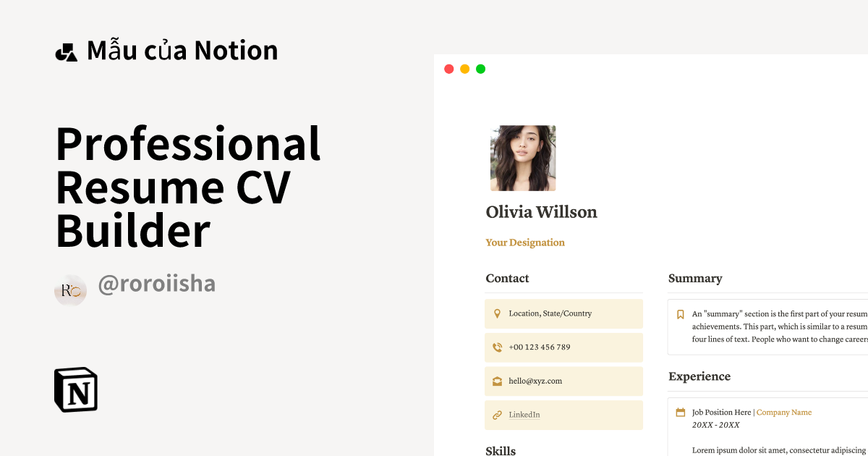The image size is (868, 456).
Task: Click the phone number +00 123 456 789
Action: pyautogui.click(x=540, y=347)
